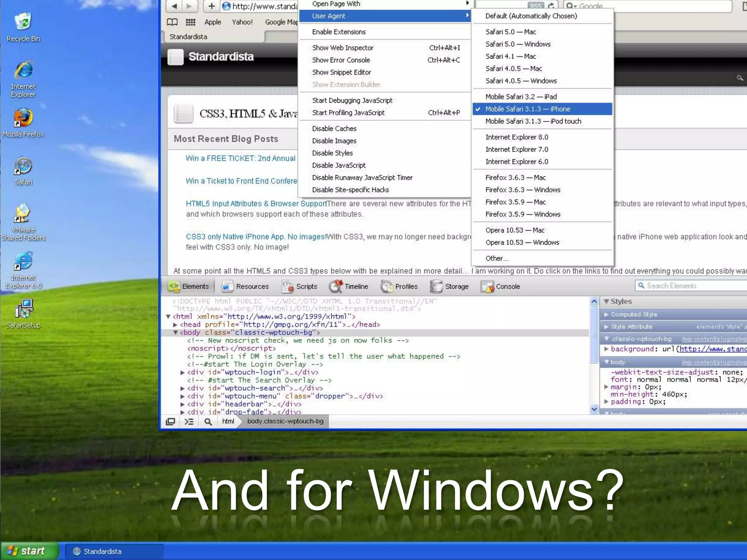Select Mobile Safari 3.2 — iPad user agent
The width and height of the screenshot is (747, 560).
point(542,97)
